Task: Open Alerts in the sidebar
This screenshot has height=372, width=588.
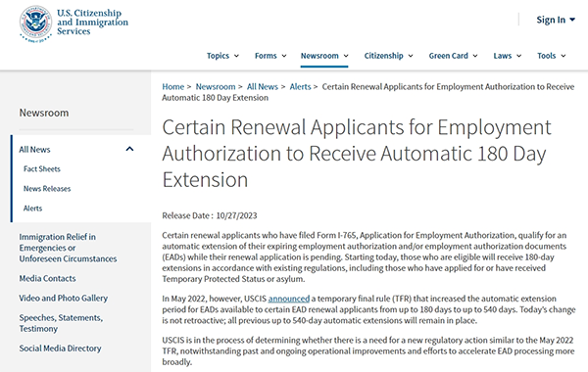Action: (x=32, y=209)
